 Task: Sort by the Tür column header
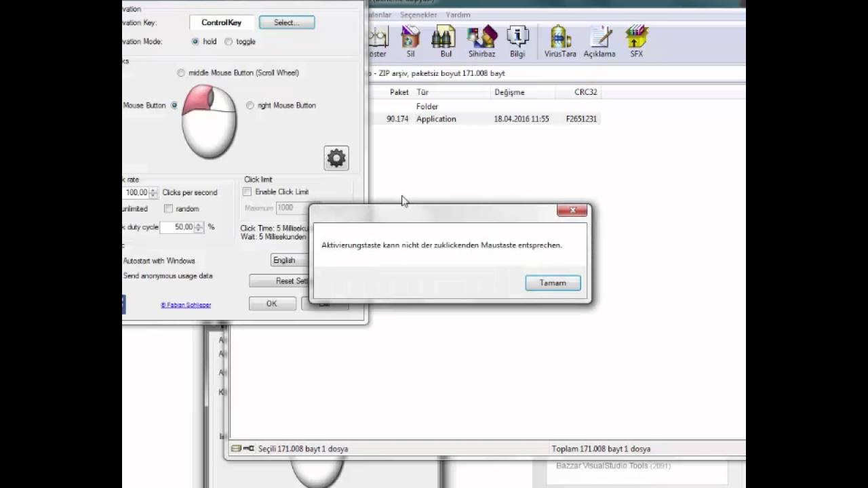(x=422, y=92)
